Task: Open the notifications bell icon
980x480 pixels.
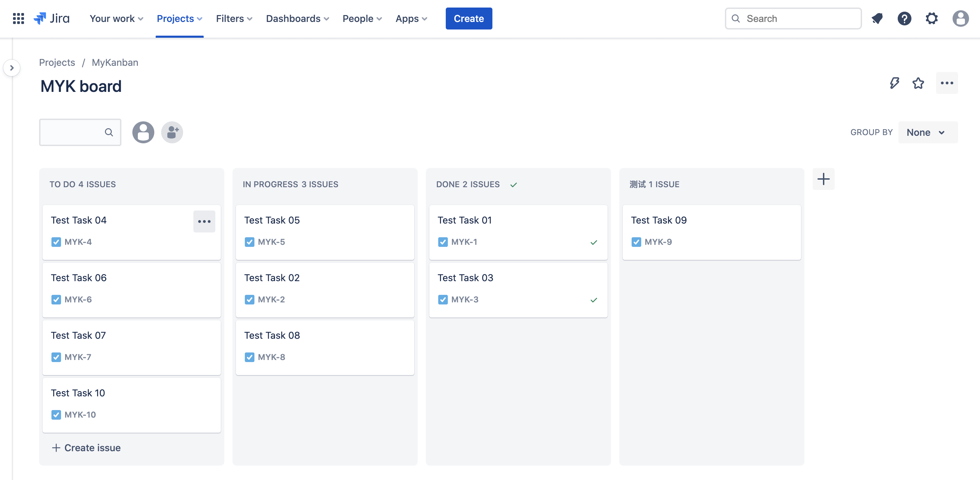Action: 877,18
